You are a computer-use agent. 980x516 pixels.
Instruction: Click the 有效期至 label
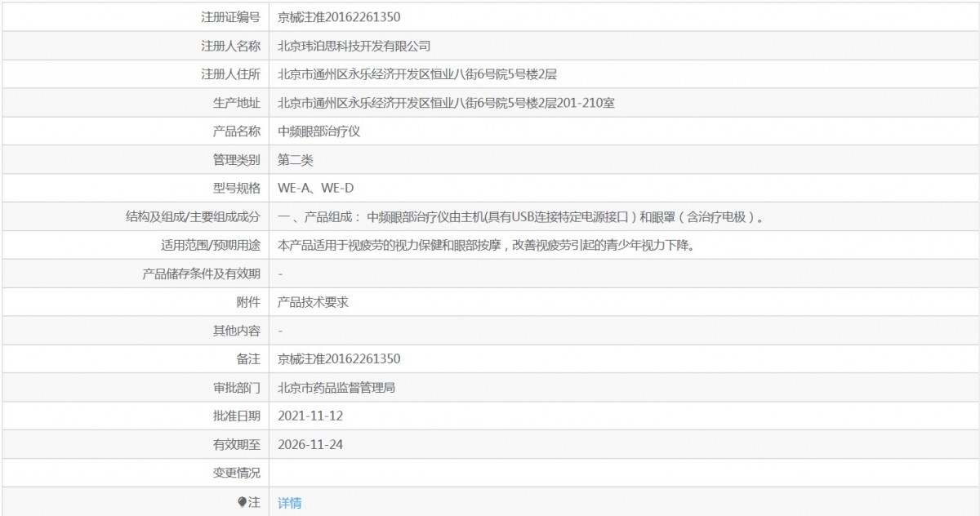click(x=236, y=445)
